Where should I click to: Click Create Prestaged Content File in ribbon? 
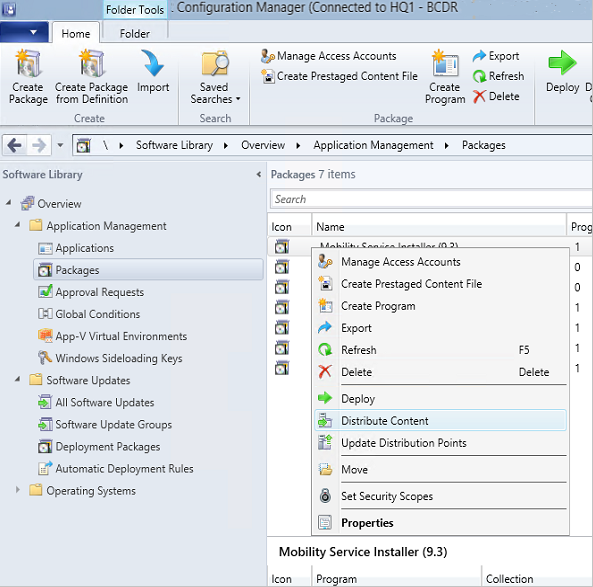[339, 76]
